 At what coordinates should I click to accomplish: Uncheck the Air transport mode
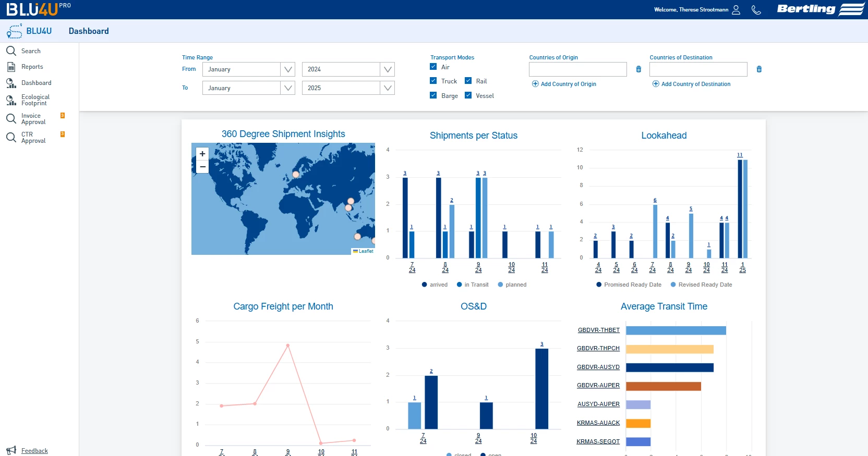pos(433,67)
